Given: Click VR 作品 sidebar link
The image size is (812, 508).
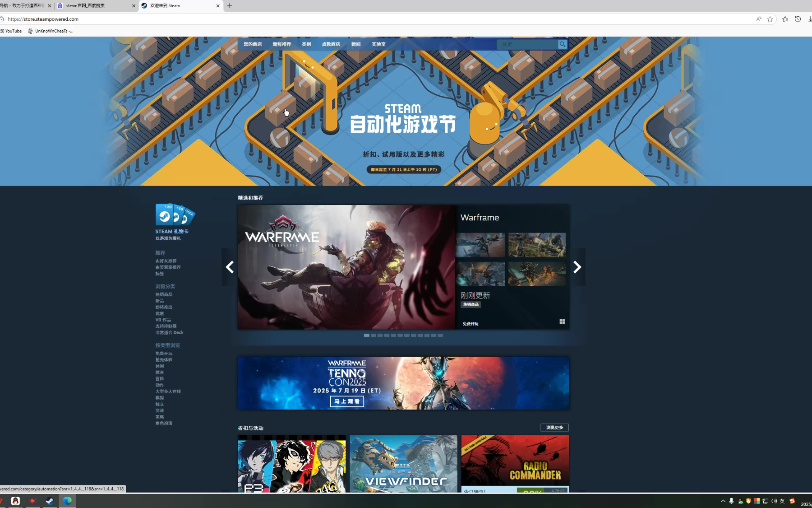Looking at the screenshot, I should click(163, 320).
